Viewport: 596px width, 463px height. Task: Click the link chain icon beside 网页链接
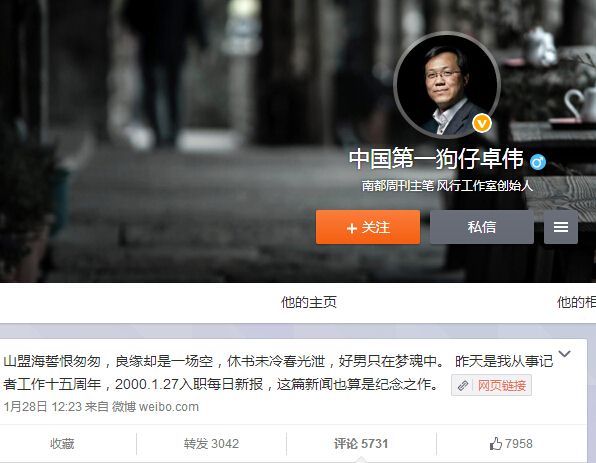[x=463, y=385]
